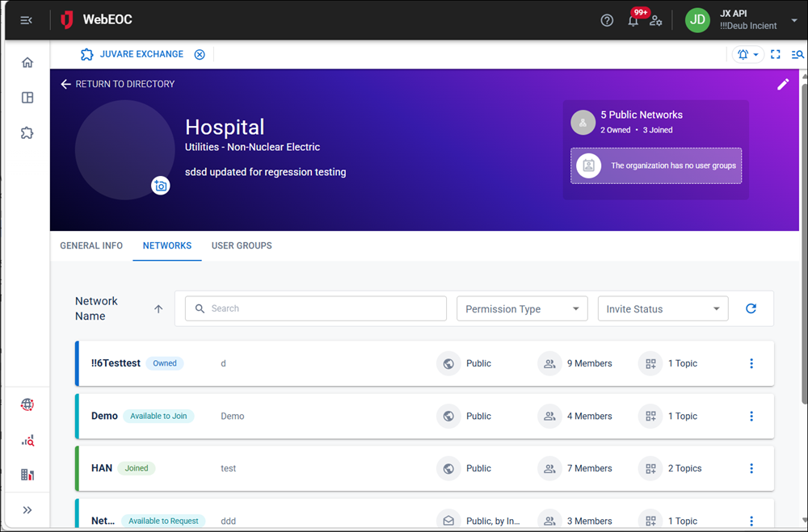Open more options for !!6Testtest

[x=751, y=363]
